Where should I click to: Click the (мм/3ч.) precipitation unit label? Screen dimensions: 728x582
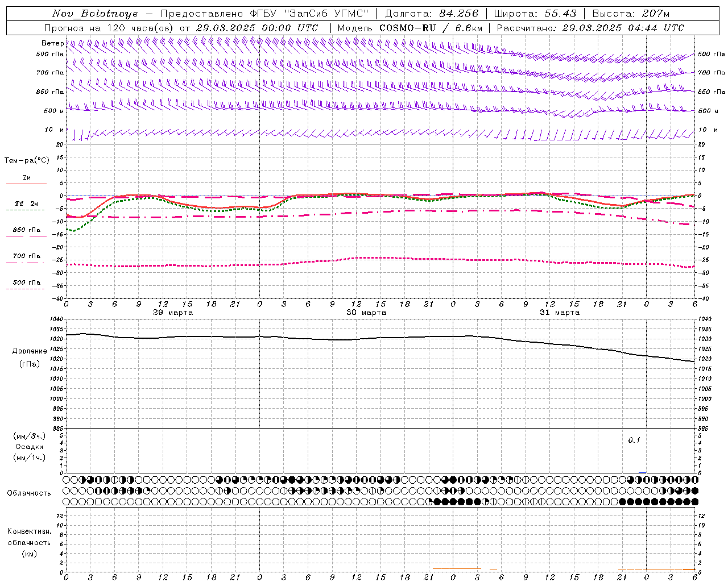click(x=30, y=436)
